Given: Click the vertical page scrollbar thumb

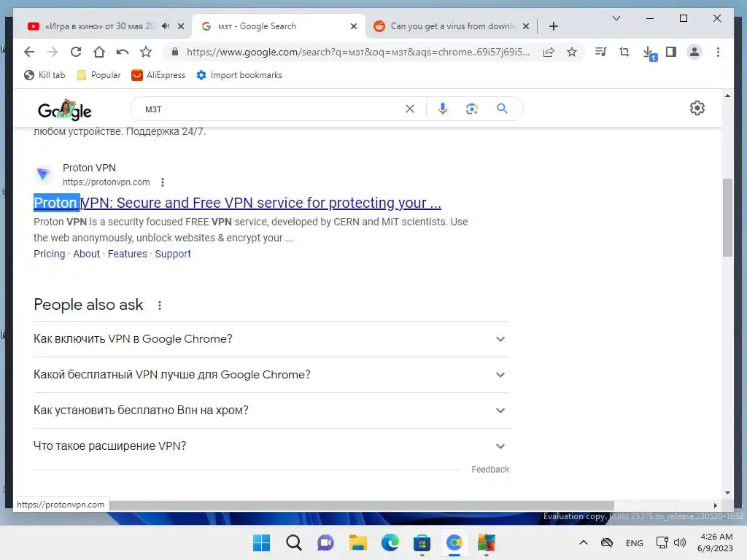Looking at the screenshot, I should pyautogui.click(x=727, y=217).
